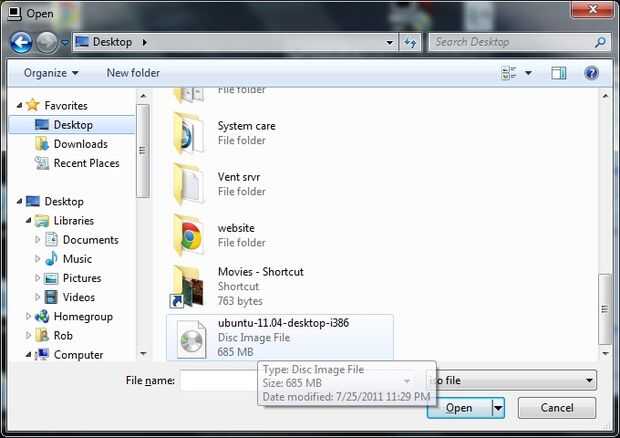Select the ubuntu disc image file icon
620x438 pixels.
pyautogui.click(x=191, y=339)
